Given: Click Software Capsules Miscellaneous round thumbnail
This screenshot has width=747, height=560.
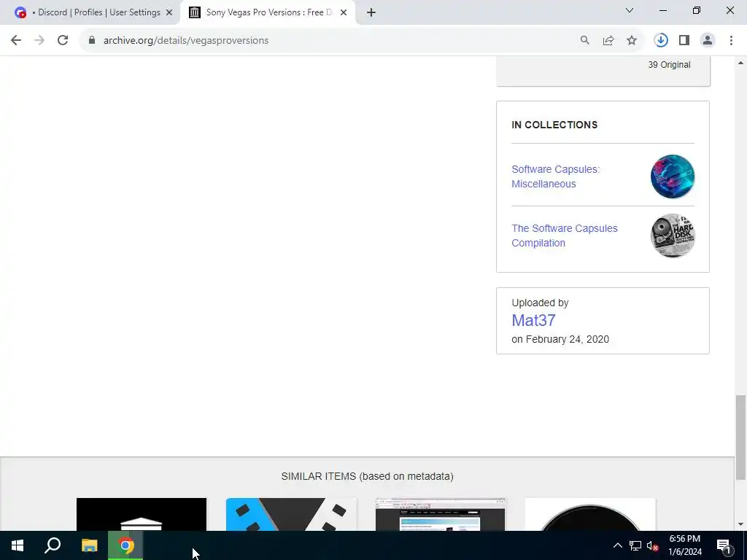Looking at the screenshot, I should (x=672, y=176).
